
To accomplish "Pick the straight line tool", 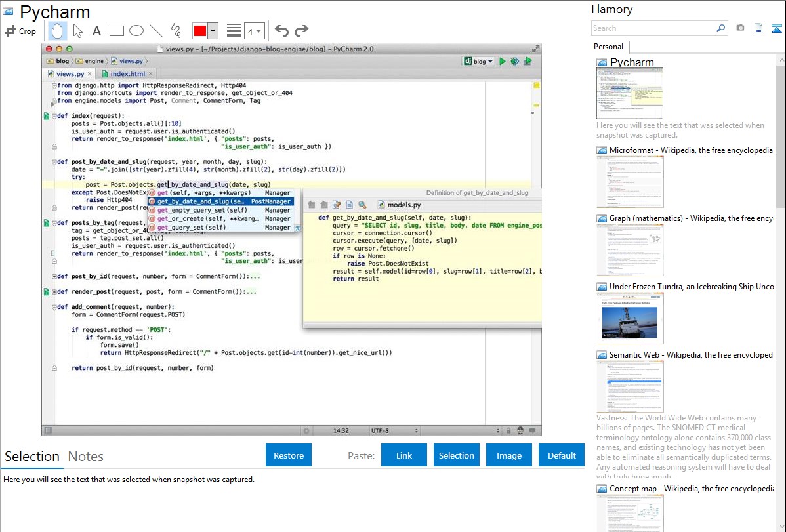I will 156,31.
